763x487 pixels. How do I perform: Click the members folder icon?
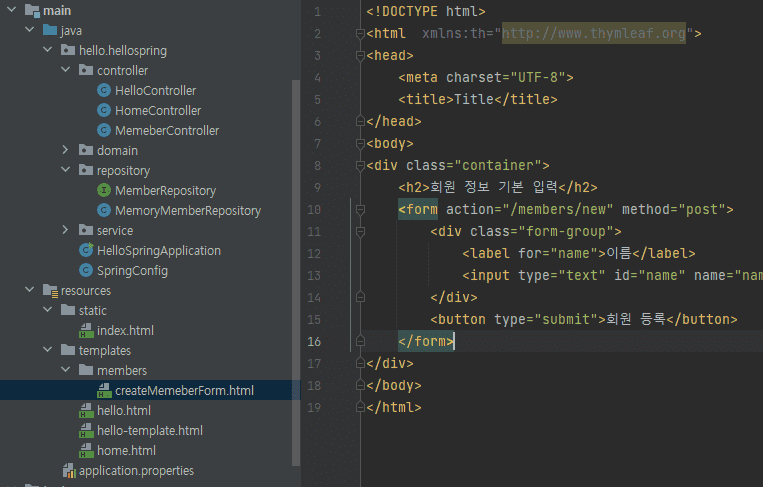tap(86, 370)
